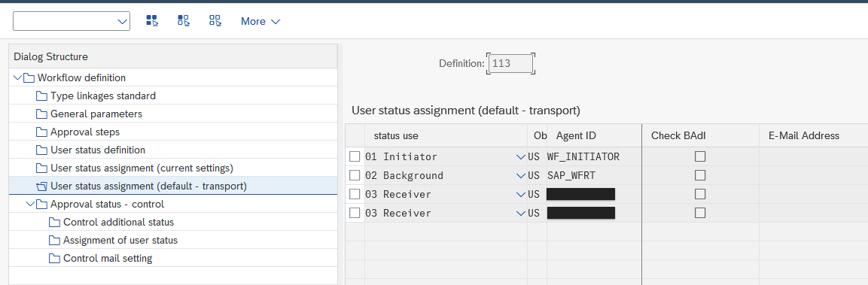Select the second 03 Receiver row checkbox
868x285 pixels.
(355, 213)
